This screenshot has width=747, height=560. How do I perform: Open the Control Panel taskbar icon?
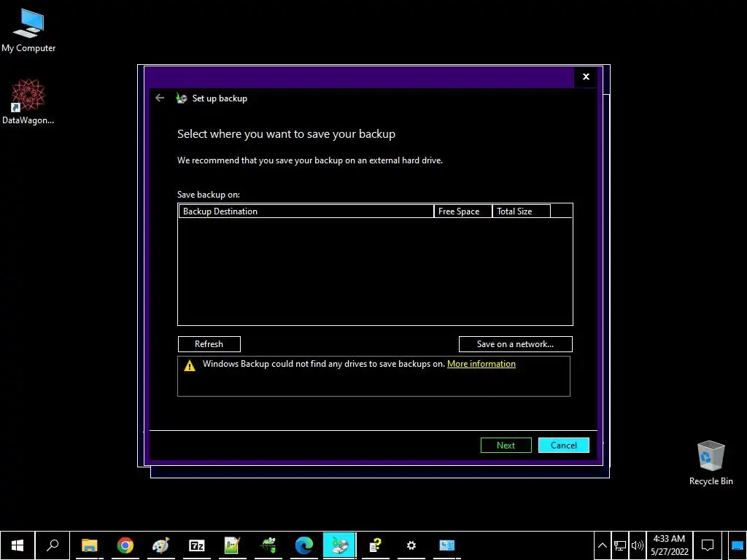coord(447,545)
